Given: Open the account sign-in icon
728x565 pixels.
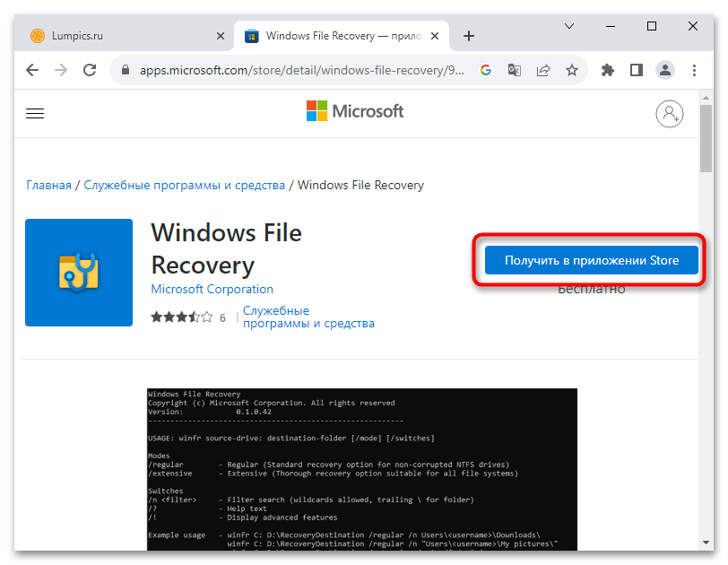Looking at the screenshot, I should pos(669,113).
